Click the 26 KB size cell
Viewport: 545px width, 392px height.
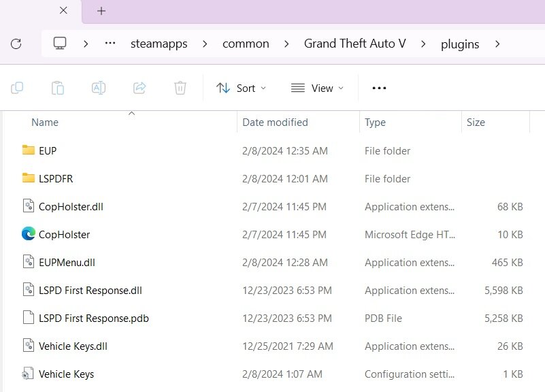510,346
